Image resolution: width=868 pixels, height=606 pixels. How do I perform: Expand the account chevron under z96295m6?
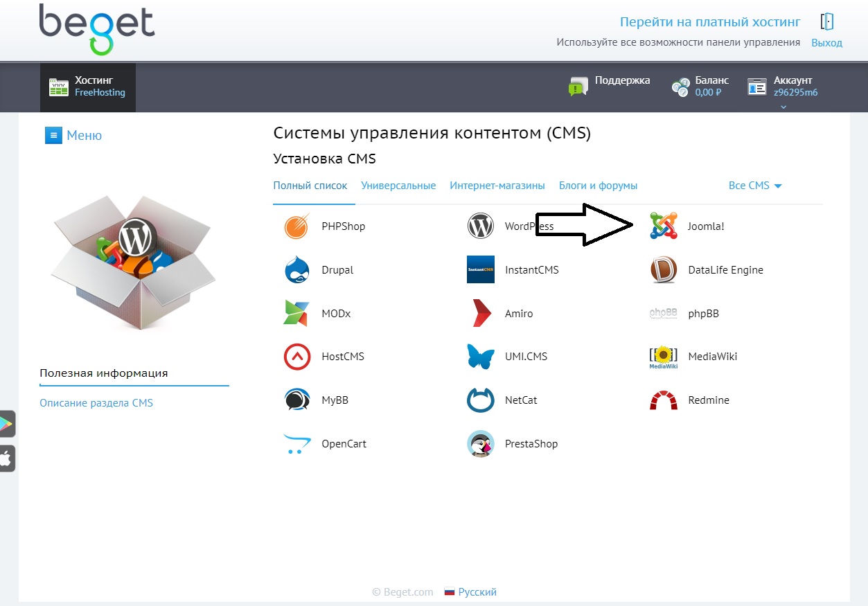click(x=783, y=107)
